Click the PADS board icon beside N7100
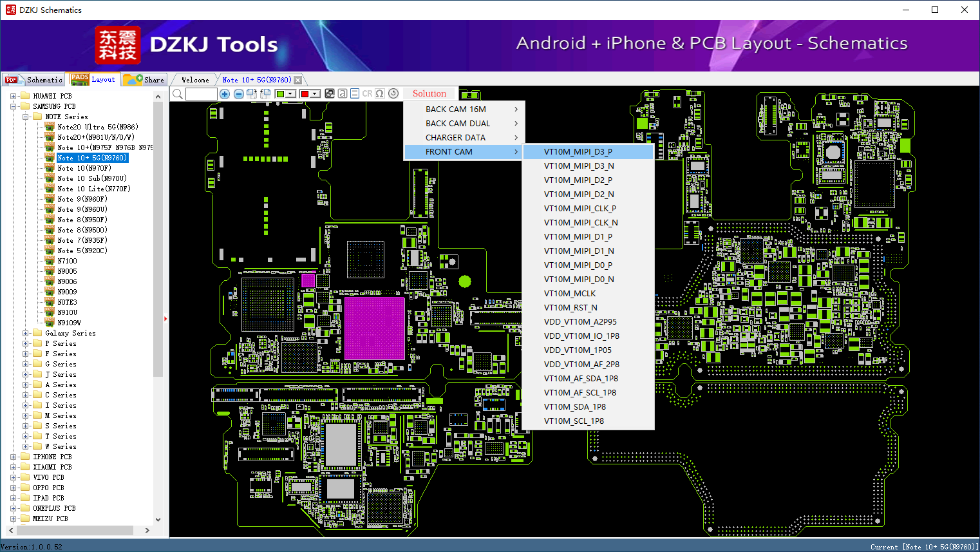Image resolution: width=980 pixels, height=552 pixels. 50,261
